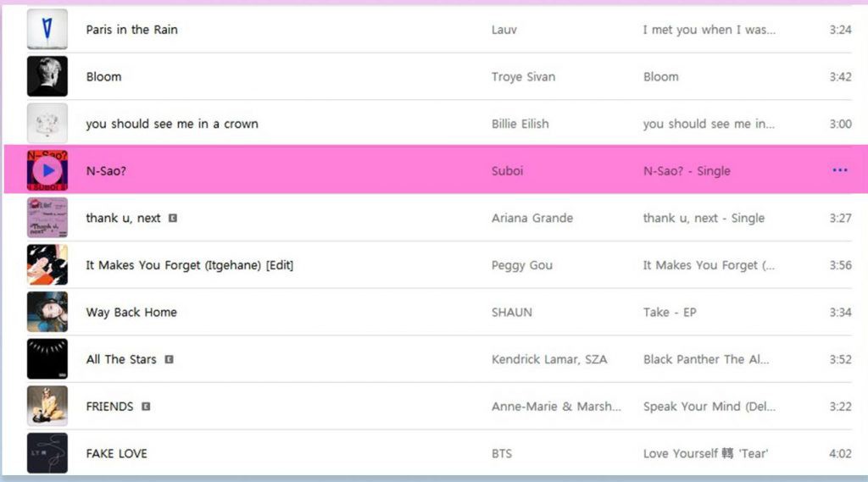Click the thank u, next album artwork
868x482 pixels.
47,218
